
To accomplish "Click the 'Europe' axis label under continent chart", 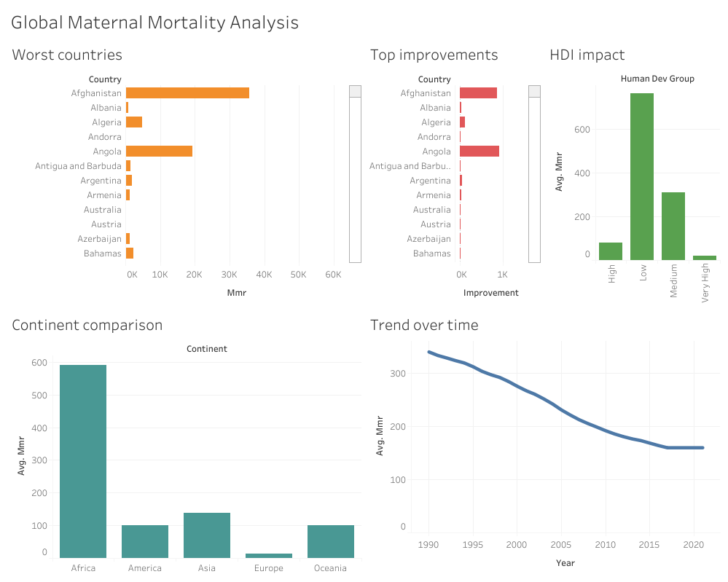I will point(268,568).
